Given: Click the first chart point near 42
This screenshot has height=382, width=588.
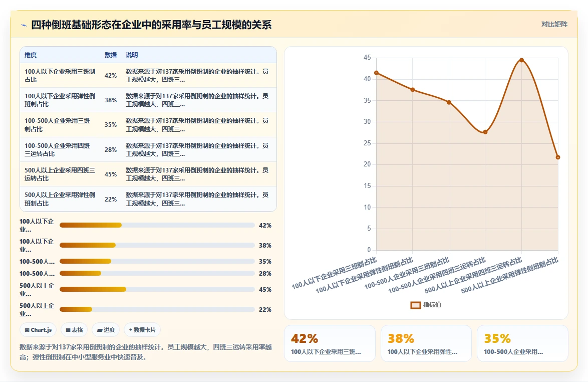Looking at the screenshot, I should tap(376, 73).
